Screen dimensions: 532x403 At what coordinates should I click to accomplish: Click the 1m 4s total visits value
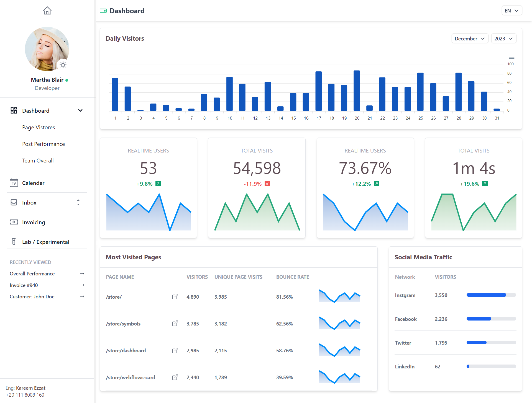pos(474,168)
